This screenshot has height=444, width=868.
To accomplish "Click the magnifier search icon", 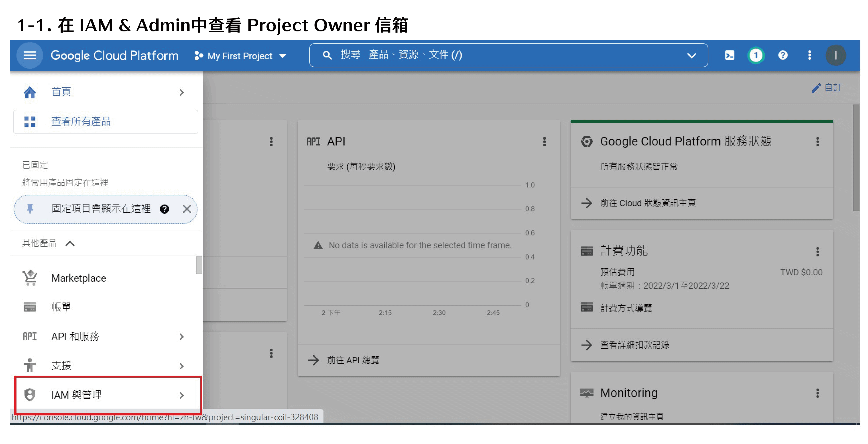I will tap(327, 55).
